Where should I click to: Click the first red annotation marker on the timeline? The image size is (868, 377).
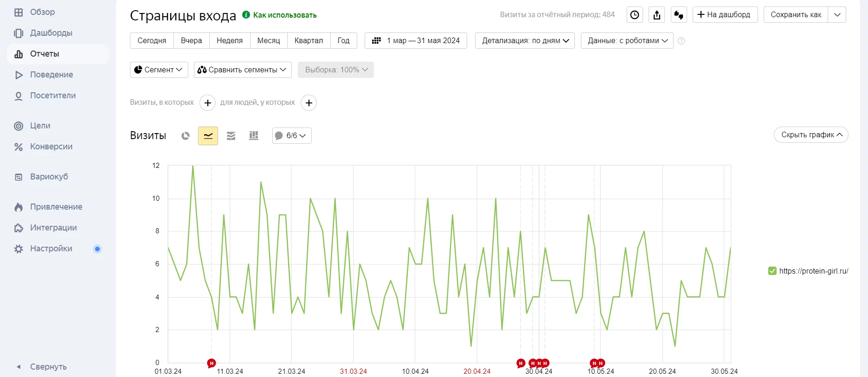click(212, 363)
